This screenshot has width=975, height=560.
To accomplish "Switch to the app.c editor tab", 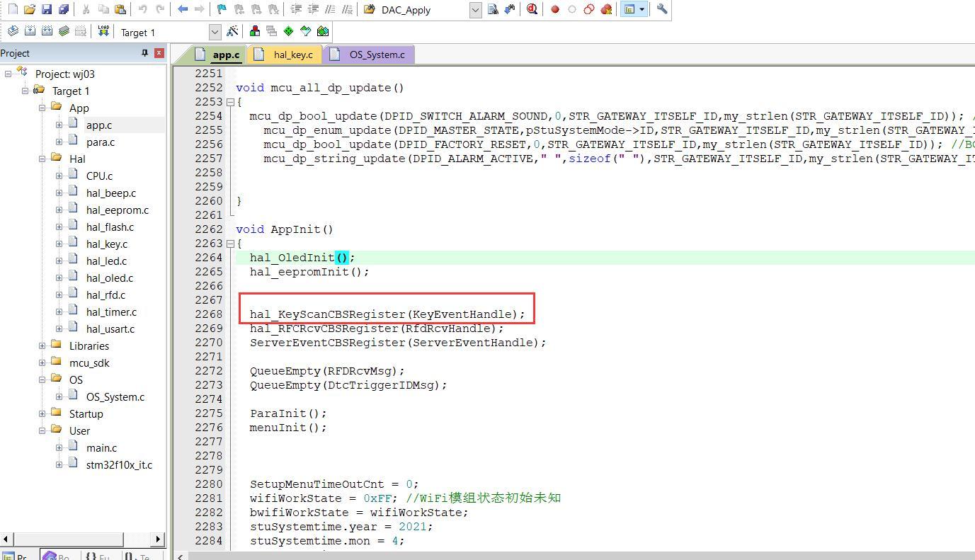I will (219, 55).
